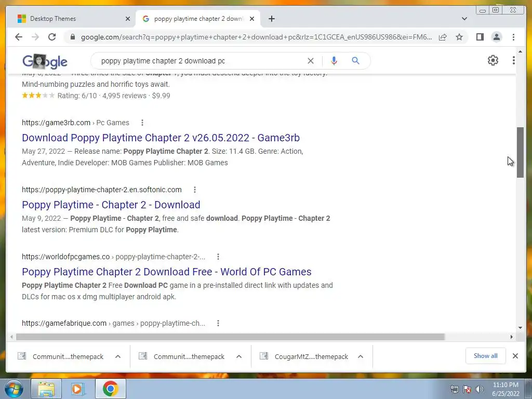Open the Chrome side panel
The image size is (532, 399).
(480, 37)
